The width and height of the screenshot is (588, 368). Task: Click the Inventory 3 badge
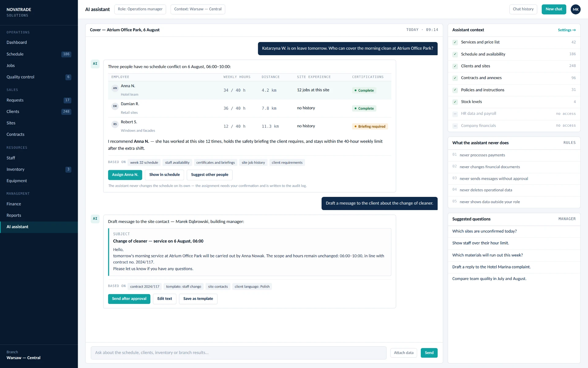click(x=68, y=169)
